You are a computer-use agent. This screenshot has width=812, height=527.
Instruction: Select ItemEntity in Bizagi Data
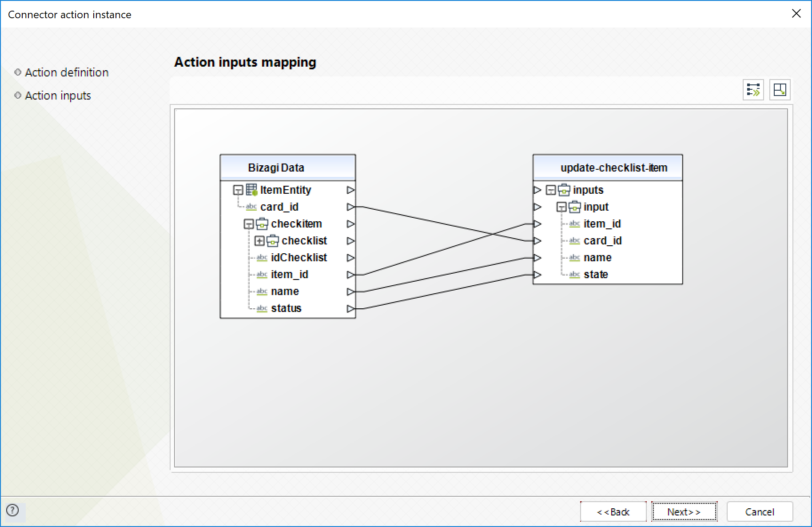(286, 190)
